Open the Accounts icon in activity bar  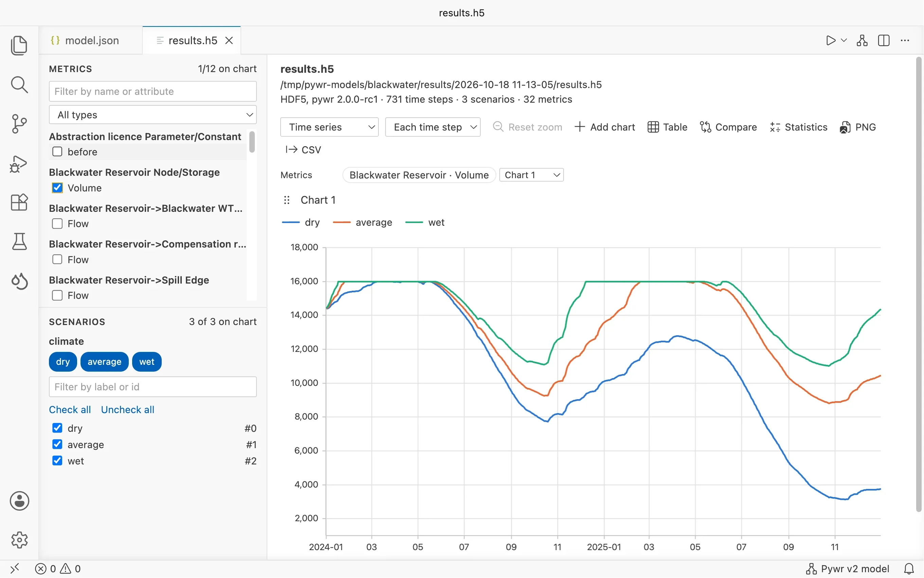pos(19,501)
